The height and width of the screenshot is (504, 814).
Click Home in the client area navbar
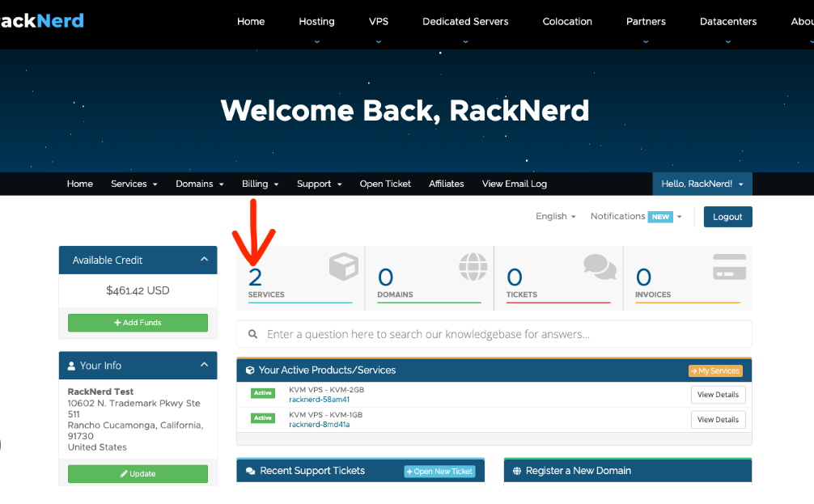coord(80,184)
